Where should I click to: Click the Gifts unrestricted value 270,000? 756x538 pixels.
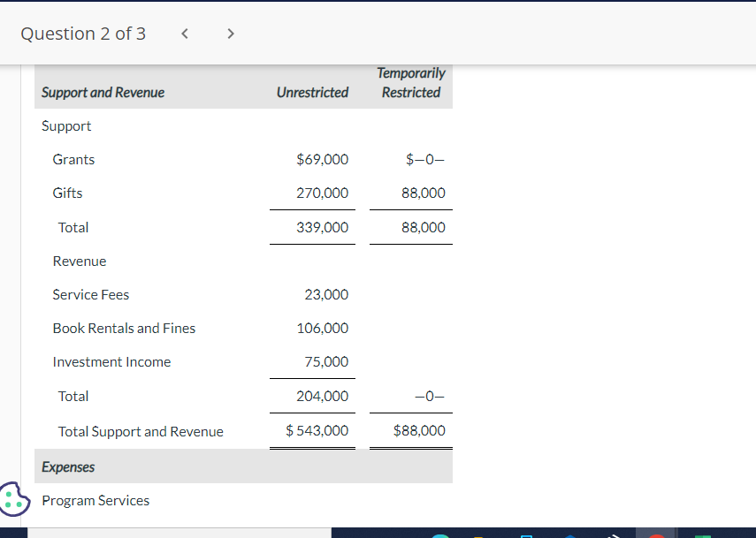click(322, 193)
